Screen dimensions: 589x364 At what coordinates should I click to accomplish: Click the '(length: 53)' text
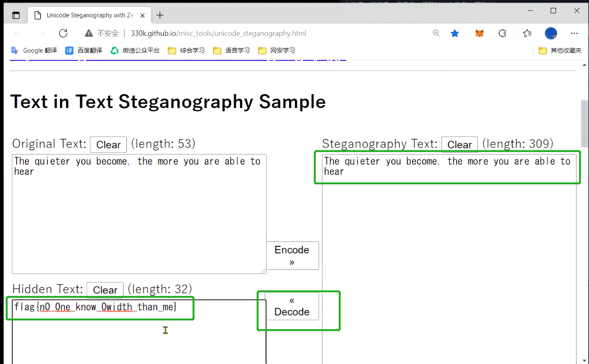pos(163,144)
